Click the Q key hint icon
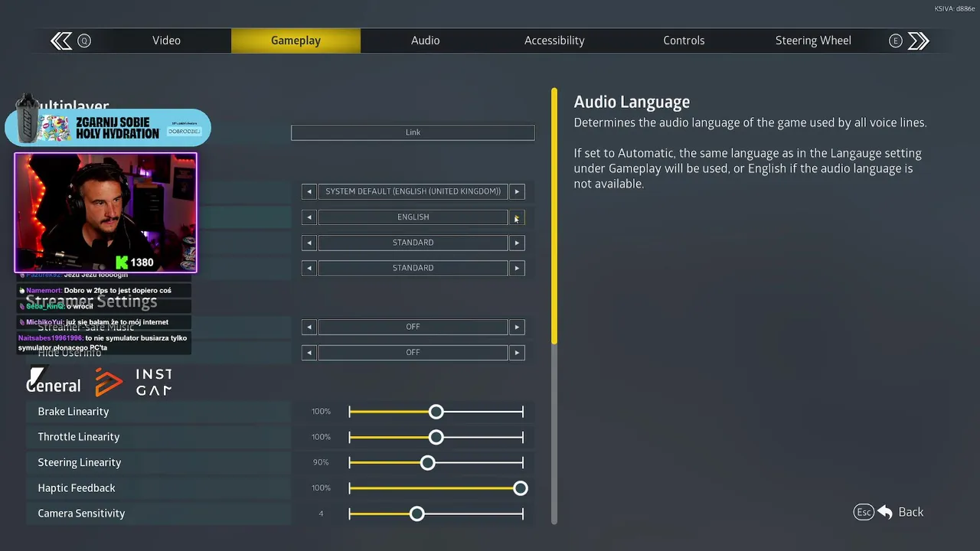The image size is (980, 551). 84,41
